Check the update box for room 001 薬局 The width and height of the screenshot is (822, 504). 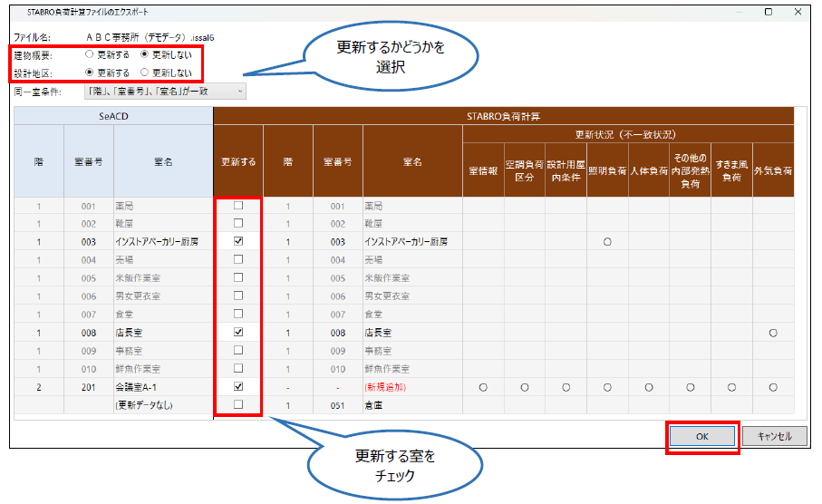(238, 206)
